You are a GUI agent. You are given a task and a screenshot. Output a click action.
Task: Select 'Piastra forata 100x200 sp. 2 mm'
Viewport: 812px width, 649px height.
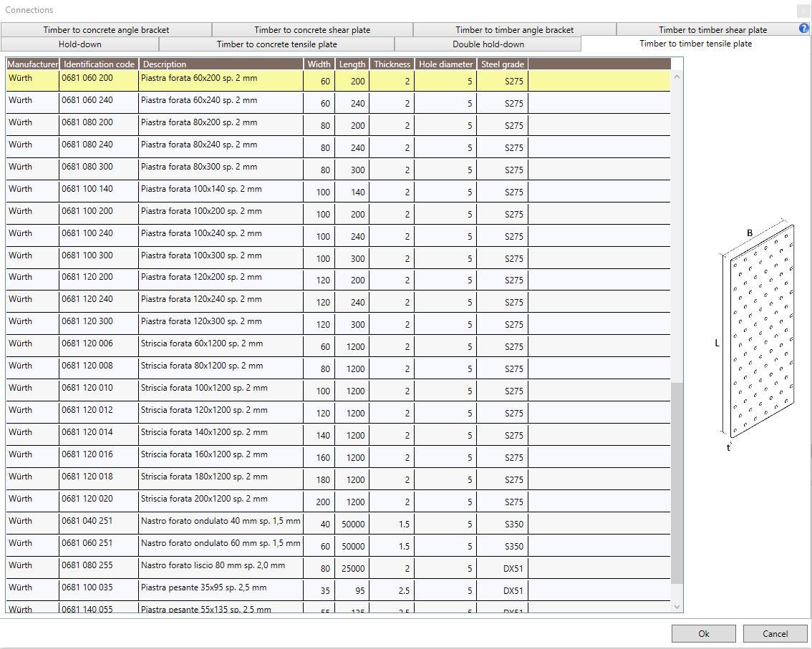click(338, 214)
